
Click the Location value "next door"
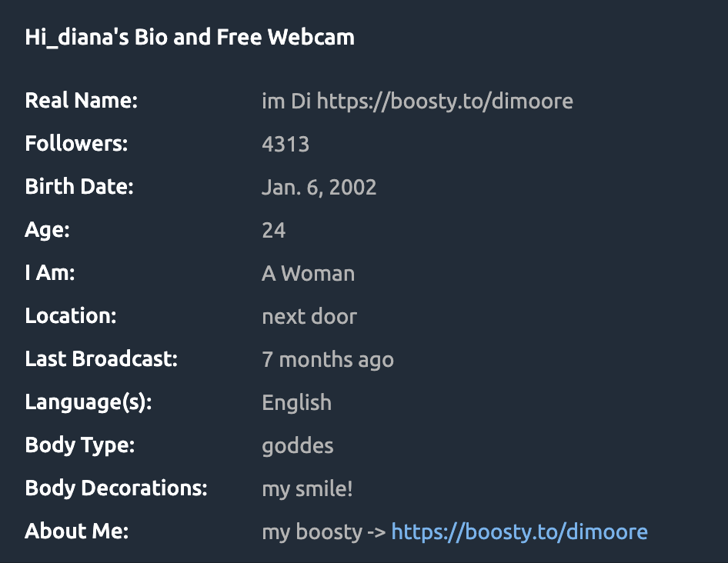coord(309,317)
